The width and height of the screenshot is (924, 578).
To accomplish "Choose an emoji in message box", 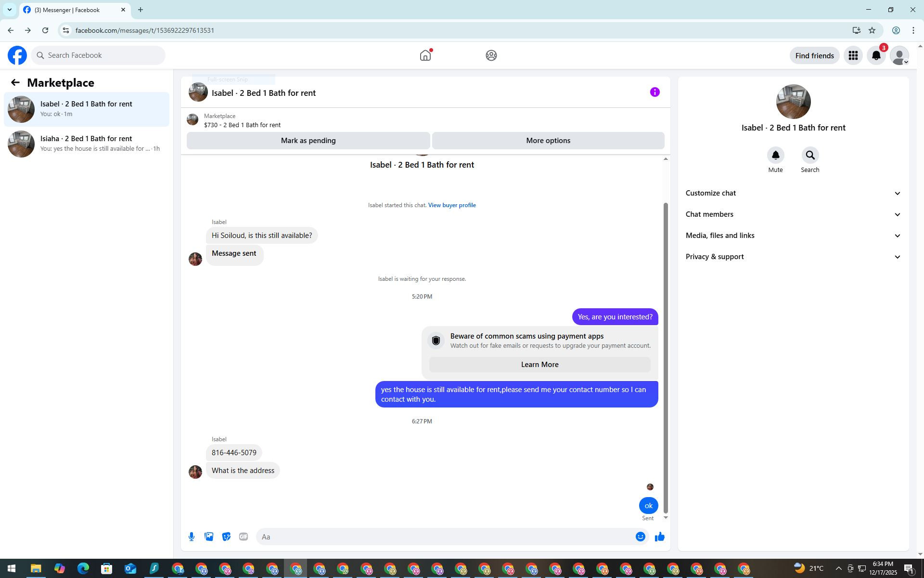I will click(640, 537).
